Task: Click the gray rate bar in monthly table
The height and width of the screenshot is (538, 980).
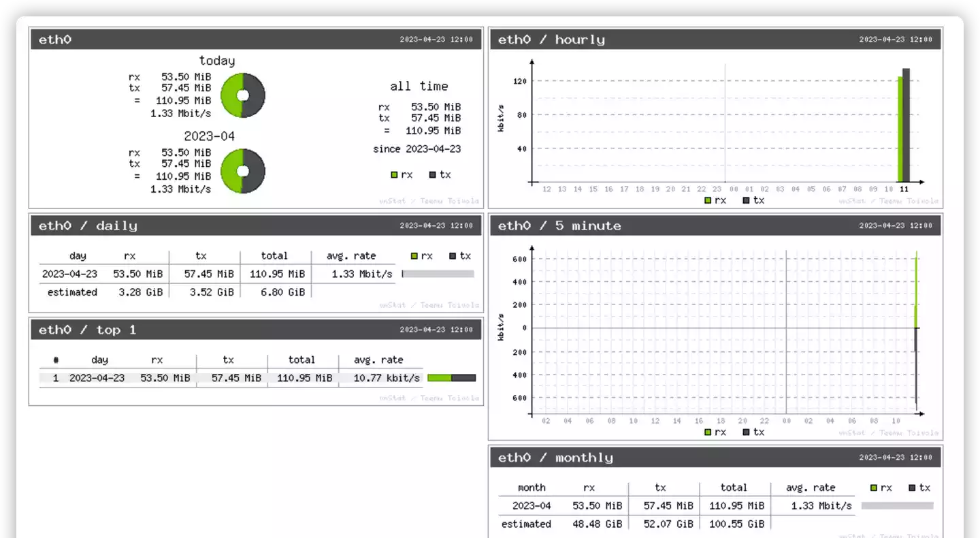Action: tap(897, 506)
